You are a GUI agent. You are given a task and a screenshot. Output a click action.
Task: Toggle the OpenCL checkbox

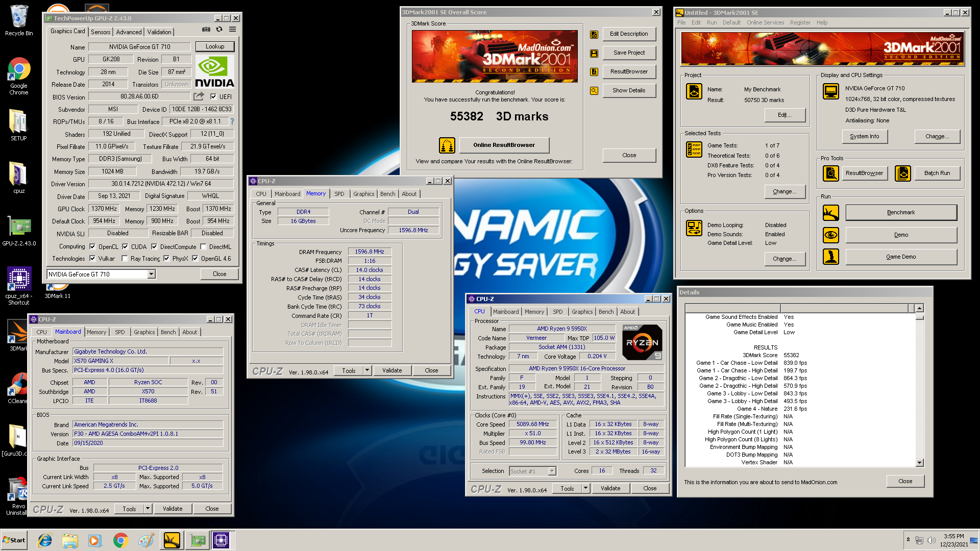[x=92, y=246]
